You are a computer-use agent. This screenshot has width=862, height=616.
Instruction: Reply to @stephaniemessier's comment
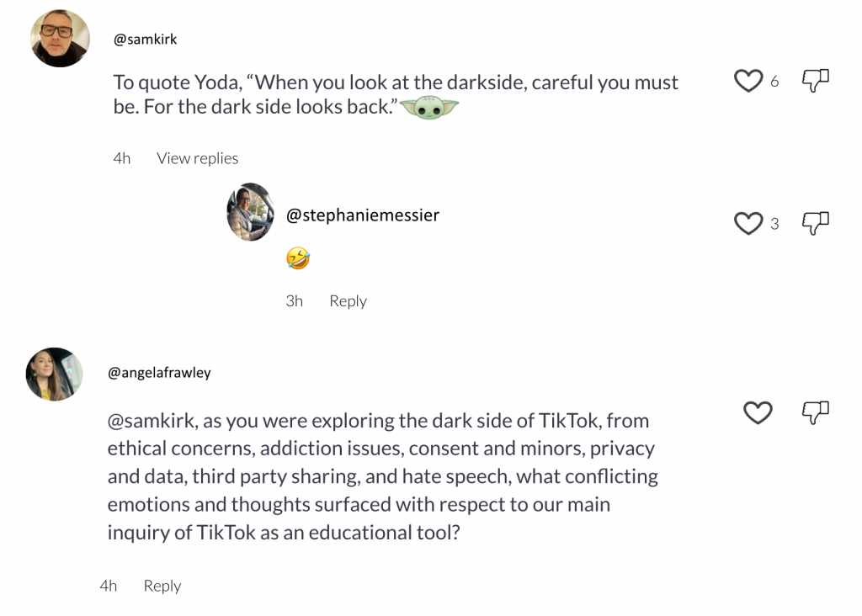click(348, 301)
